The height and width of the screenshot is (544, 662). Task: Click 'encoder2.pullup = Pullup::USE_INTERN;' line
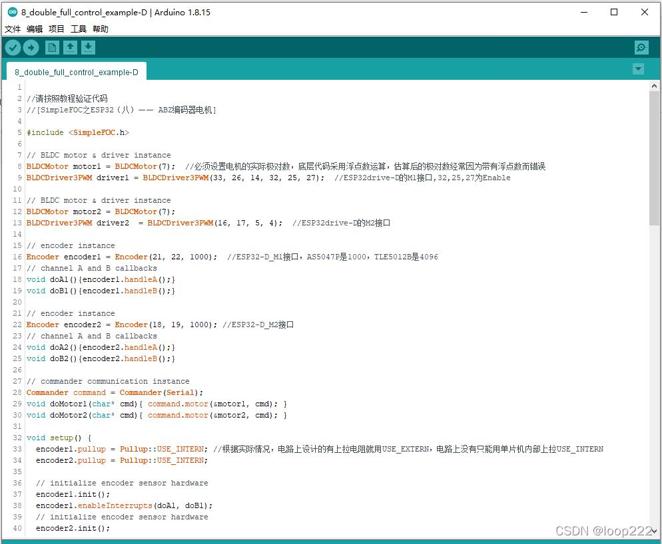tap(122, 460)
